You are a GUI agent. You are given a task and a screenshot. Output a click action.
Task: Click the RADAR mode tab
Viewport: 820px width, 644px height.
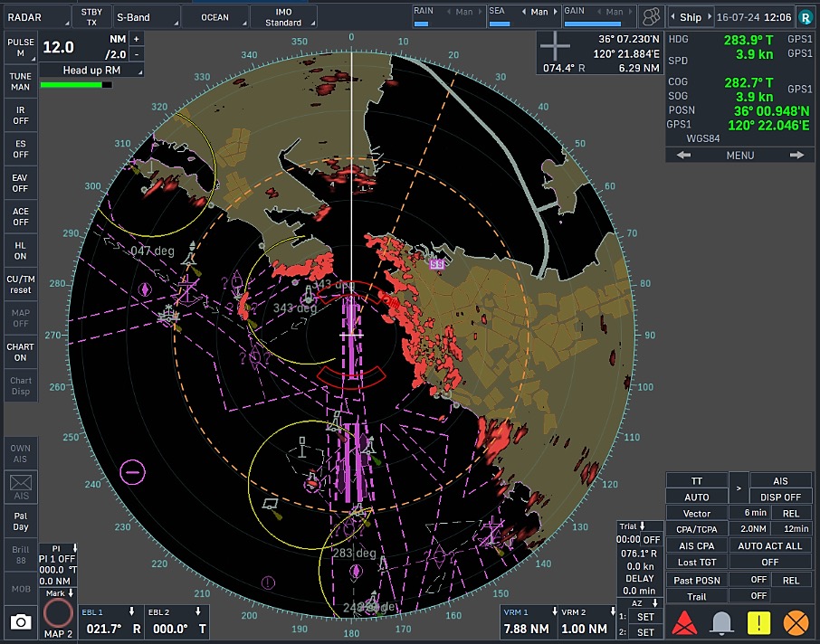pyautogui.click(x=24, y=16)
